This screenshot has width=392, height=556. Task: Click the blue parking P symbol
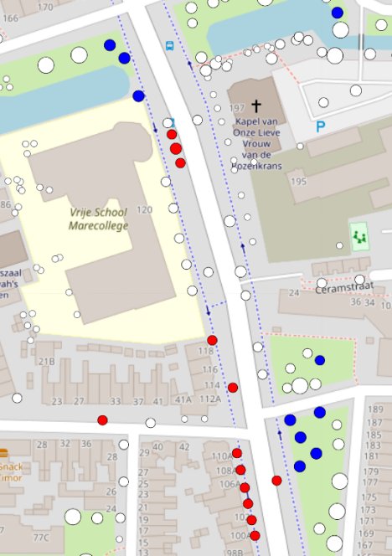320,127
